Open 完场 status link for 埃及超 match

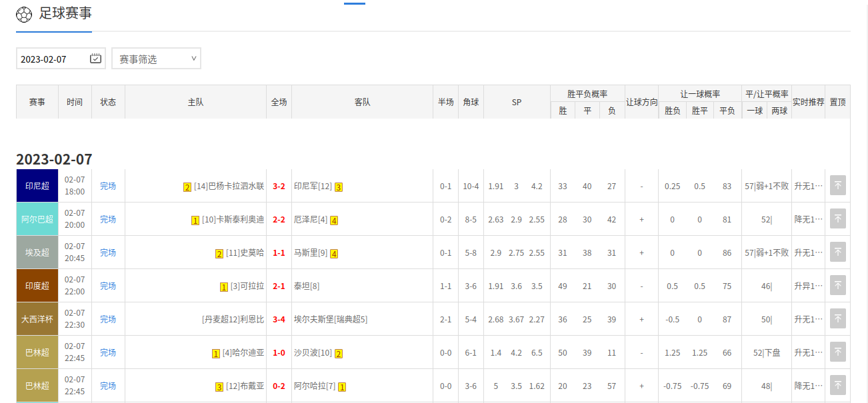(x=108, y=252)
